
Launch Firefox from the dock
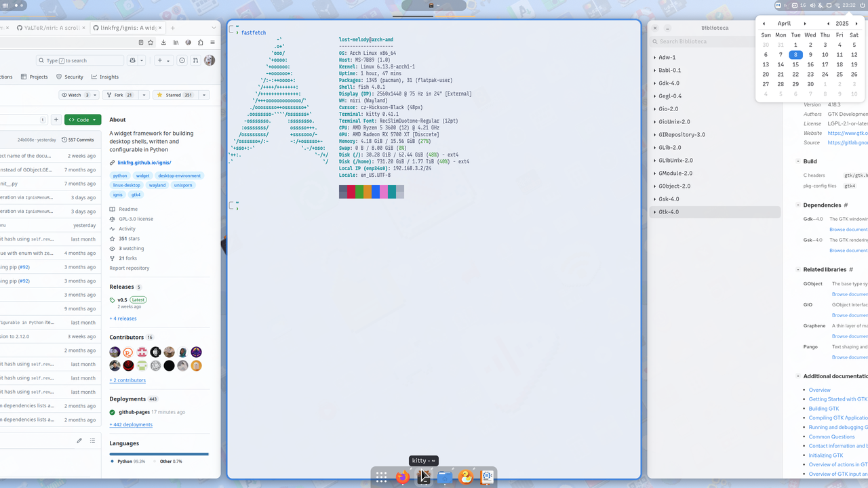pyautogui.click(x=402, y=477)
